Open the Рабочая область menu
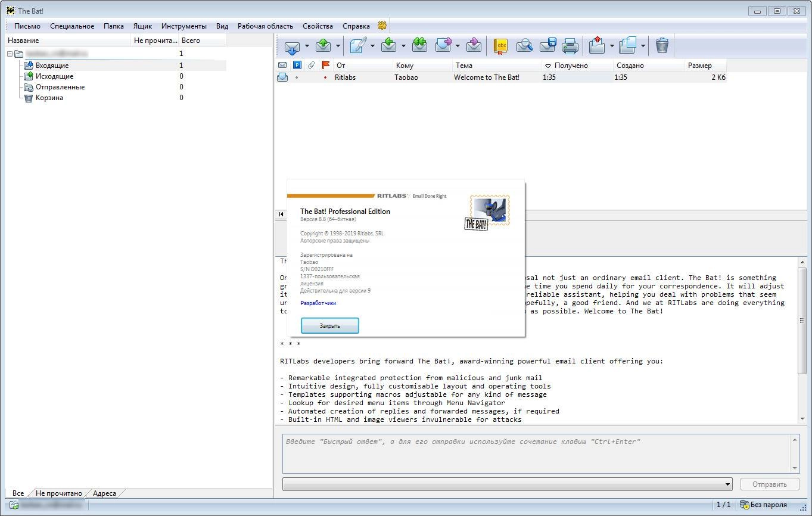The image size is (812, 516). tap(265, 26)
